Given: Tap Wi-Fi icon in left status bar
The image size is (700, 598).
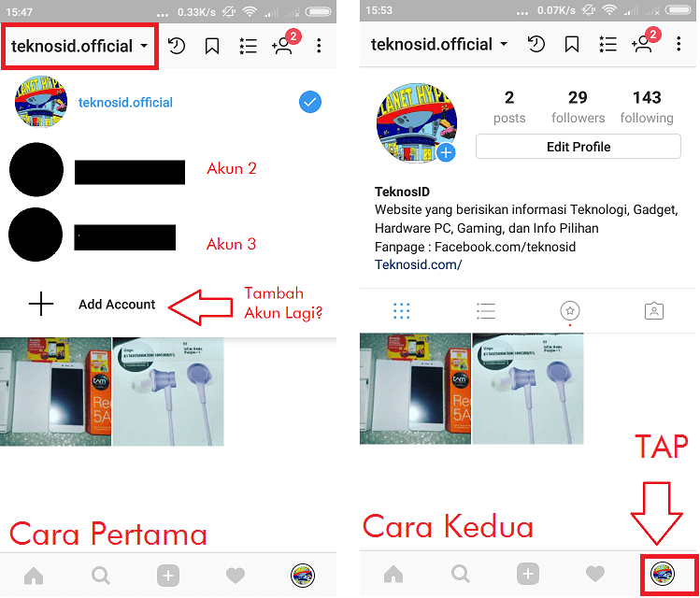Looking at the screenshot, I should point(250,11).
